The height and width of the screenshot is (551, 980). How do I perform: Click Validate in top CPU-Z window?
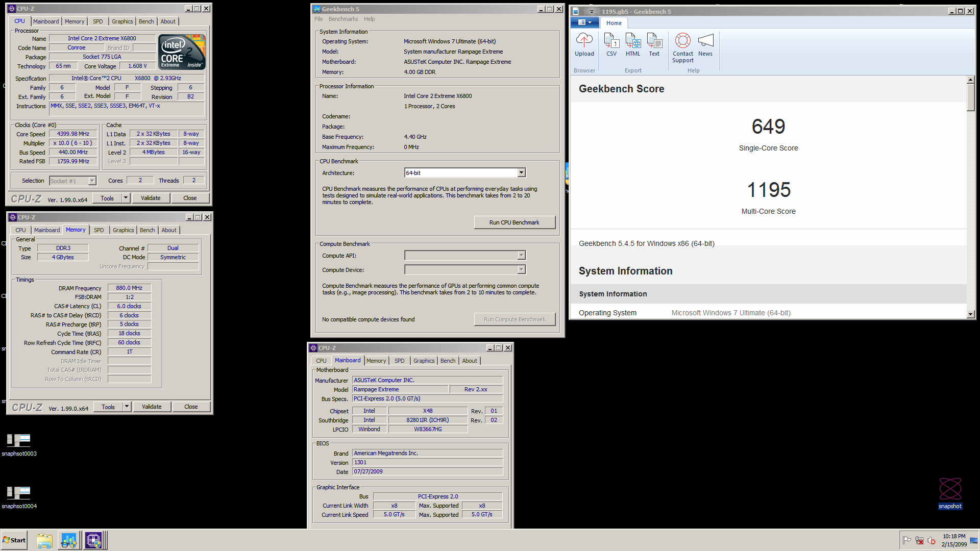(151, 198)
